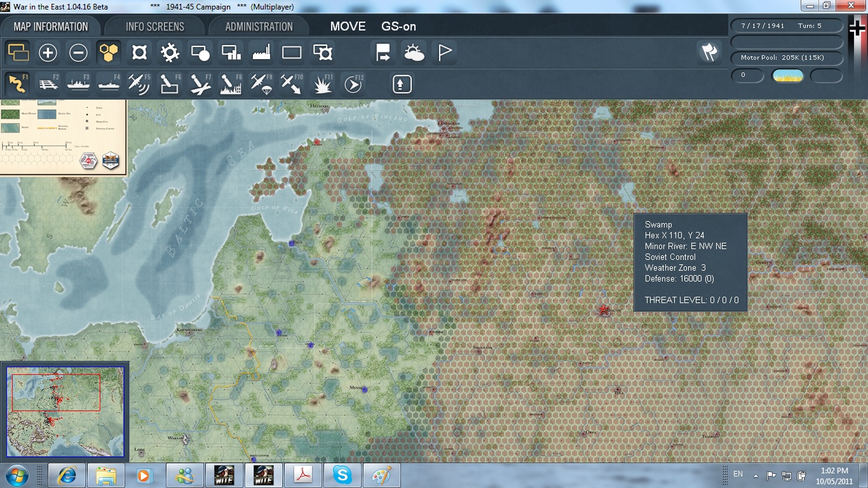Screen dimensions: 868x488
Task: Toggle the plain rectangle overlay icon
Action: 292,53
